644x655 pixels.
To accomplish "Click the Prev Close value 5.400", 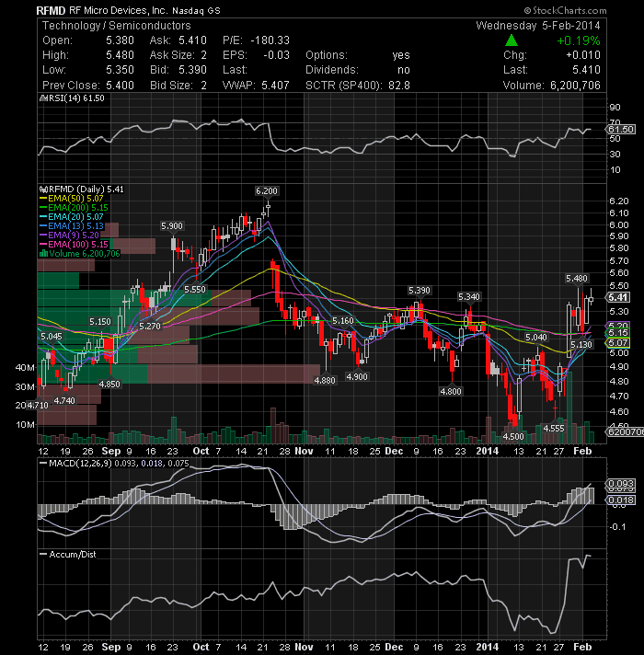I will pyautogui.click(x=120, y=86).
